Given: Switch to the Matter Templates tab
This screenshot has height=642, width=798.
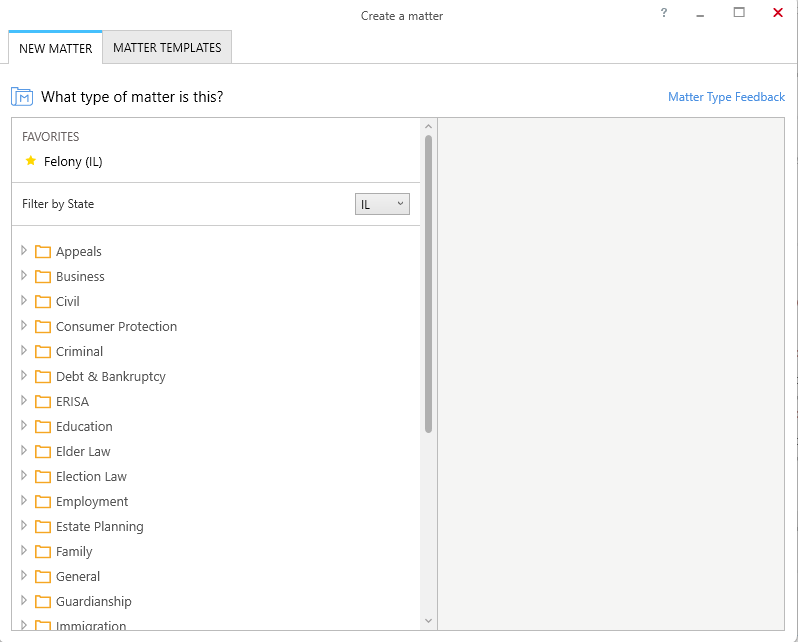Looking at the screenshot, I should coord(167,47).
